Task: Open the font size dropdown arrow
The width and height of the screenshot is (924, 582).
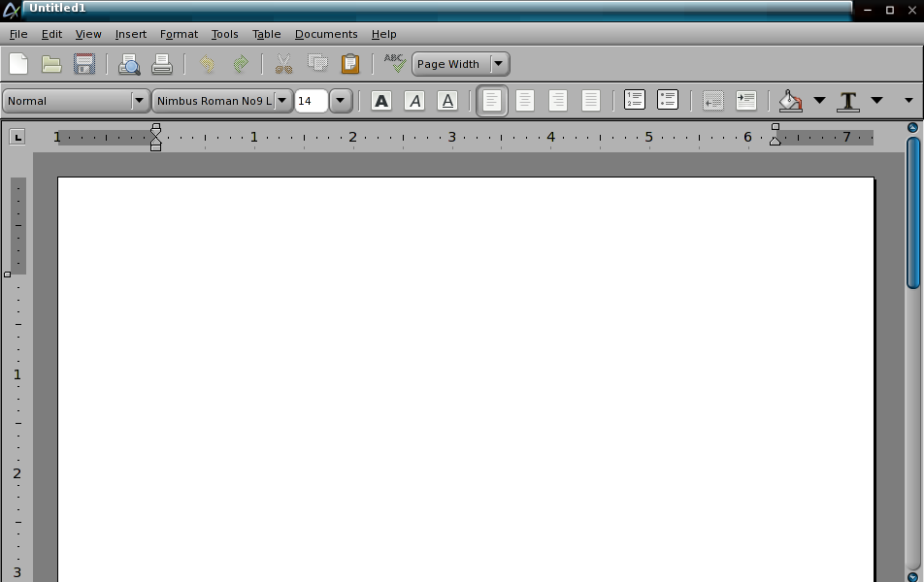Action: (340, 100)
